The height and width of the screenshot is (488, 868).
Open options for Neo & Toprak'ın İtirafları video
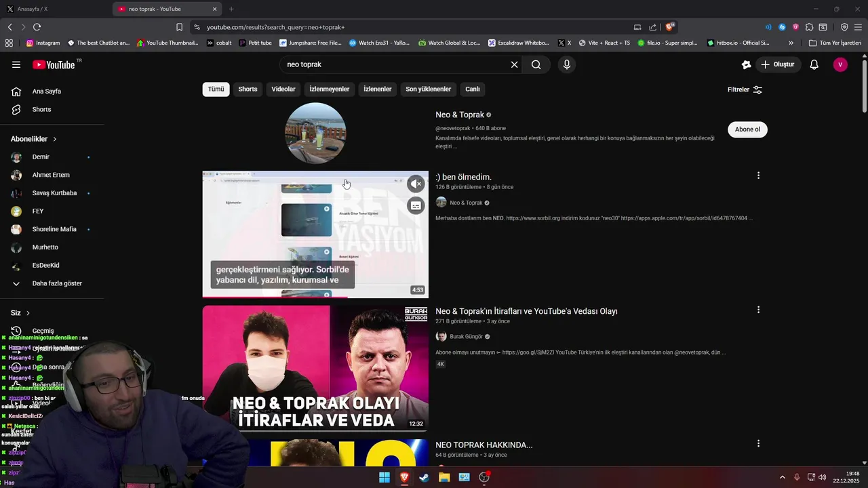coord(758,310)
